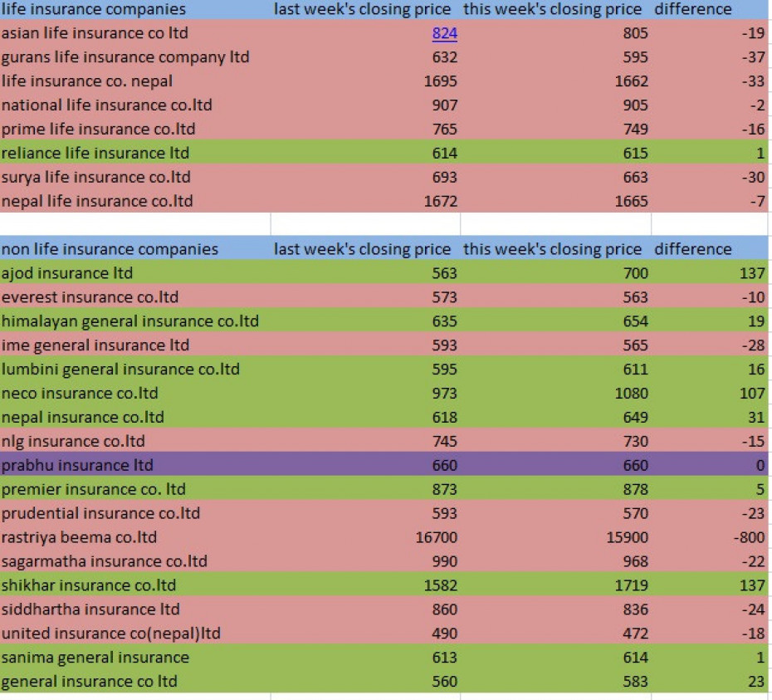Click the 23 difference cell for general insurance
The image size is (772, 700).
tap(710, 681)
